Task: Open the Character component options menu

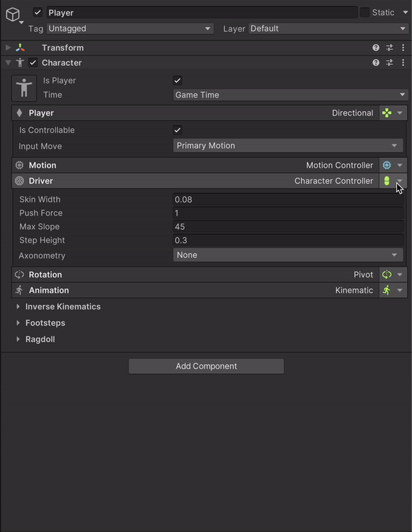Action: [403, 63]
